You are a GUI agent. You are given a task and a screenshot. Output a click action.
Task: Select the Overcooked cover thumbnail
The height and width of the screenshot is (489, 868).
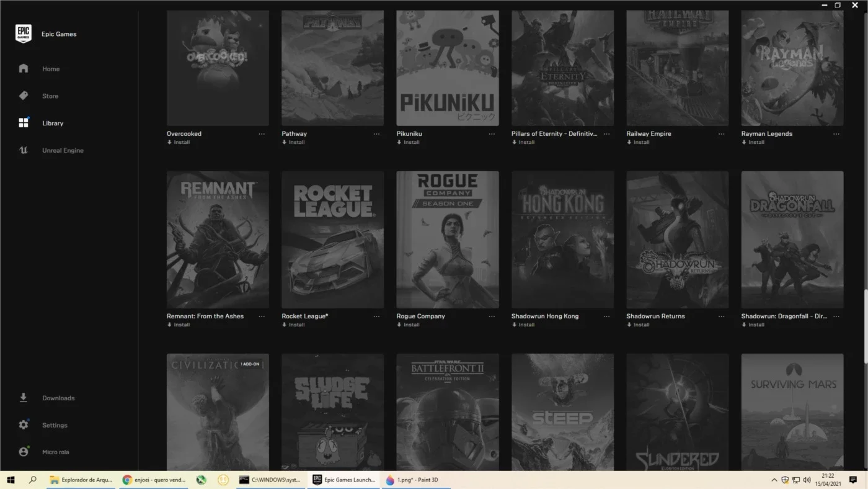pos(218,68)
